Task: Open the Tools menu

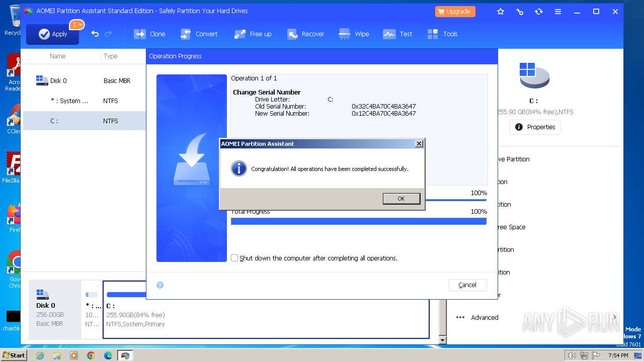Action: 442,34
